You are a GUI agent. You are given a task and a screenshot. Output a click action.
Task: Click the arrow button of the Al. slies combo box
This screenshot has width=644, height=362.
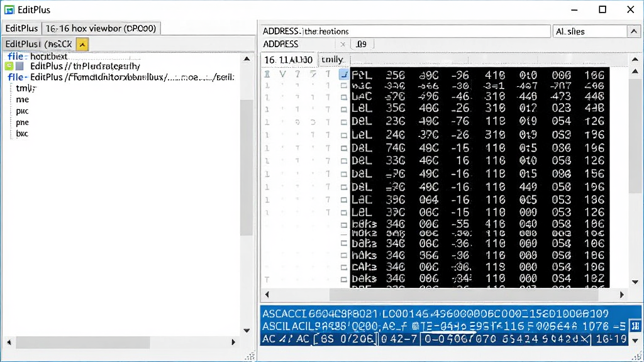tap(633, 31)
